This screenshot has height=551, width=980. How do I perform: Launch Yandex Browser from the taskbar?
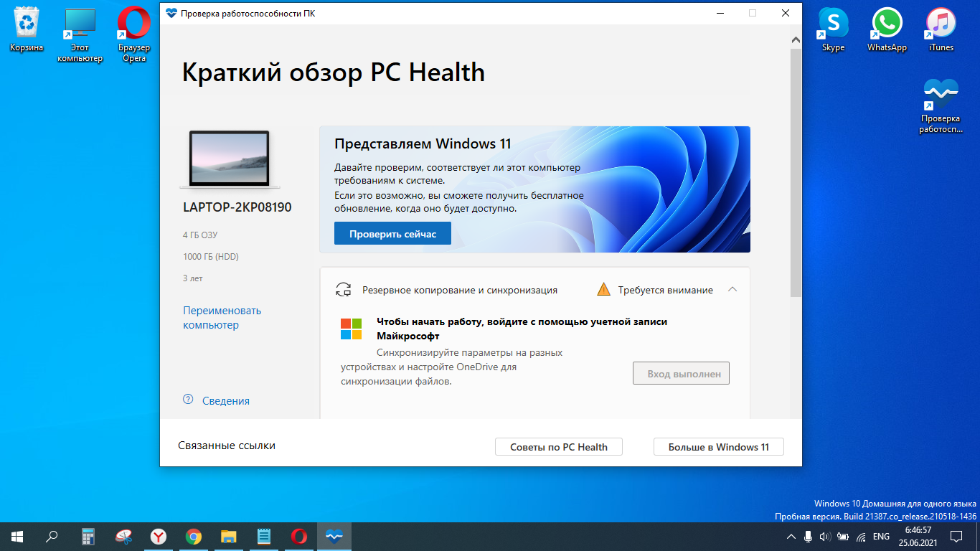pyautogui.click(x=159, y=536)
